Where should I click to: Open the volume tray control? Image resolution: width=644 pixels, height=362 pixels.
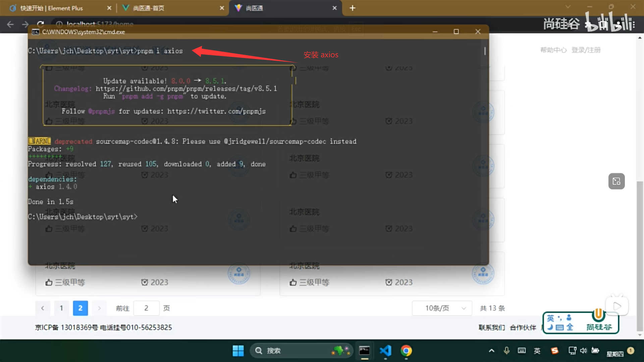tap(584, 351)
